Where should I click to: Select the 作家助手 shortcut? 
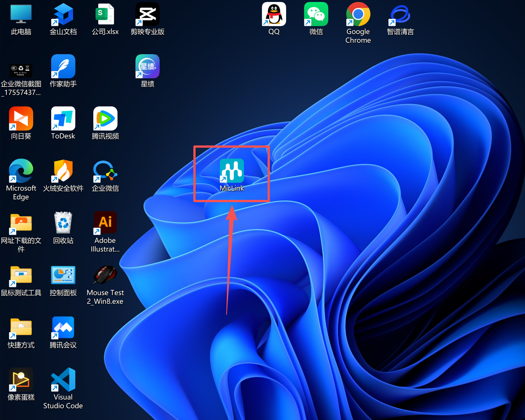[63, 67]
